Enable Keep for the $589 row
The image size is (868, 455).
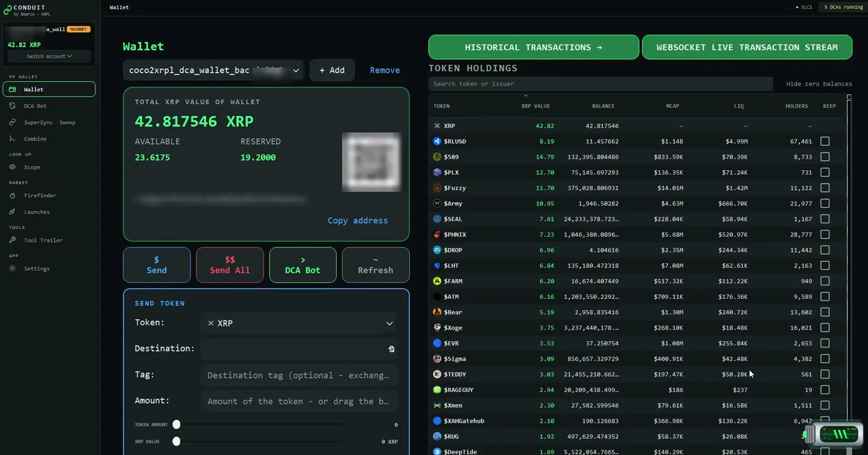coord(825,157)
